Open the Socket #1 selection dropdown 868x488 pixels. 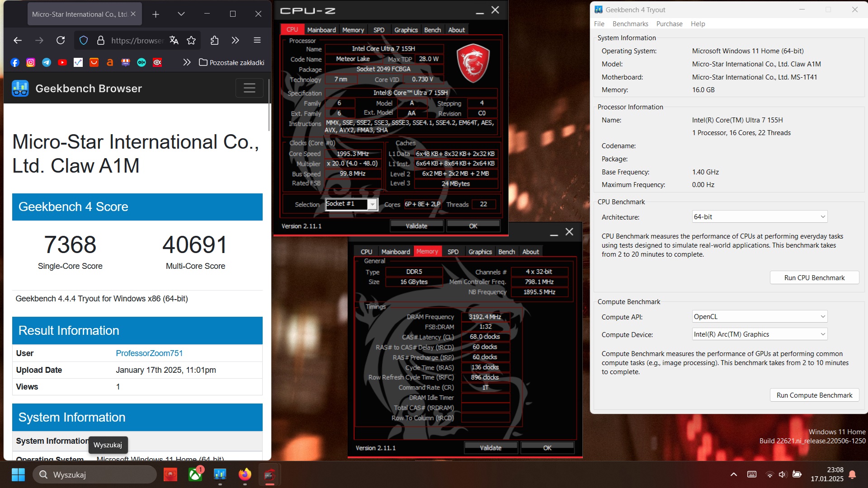tap(351, 204)
